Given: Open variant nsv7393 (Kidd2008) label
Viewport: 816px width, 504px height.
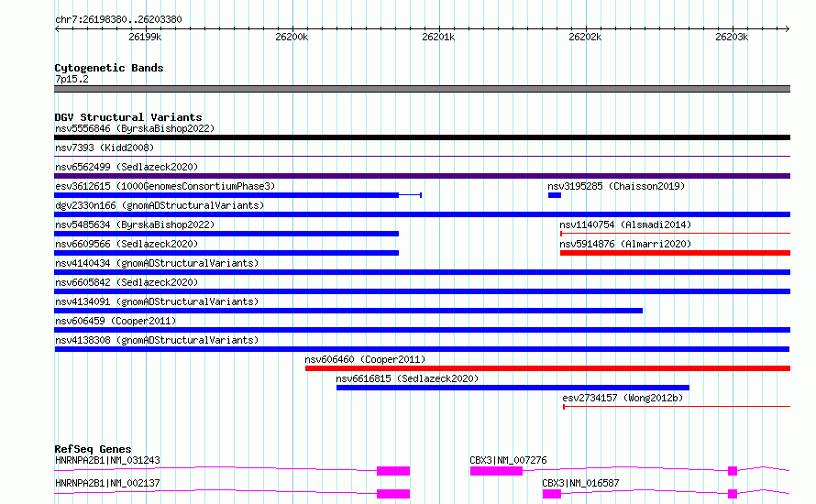Looking at the screenshot, I should (105, 148).
